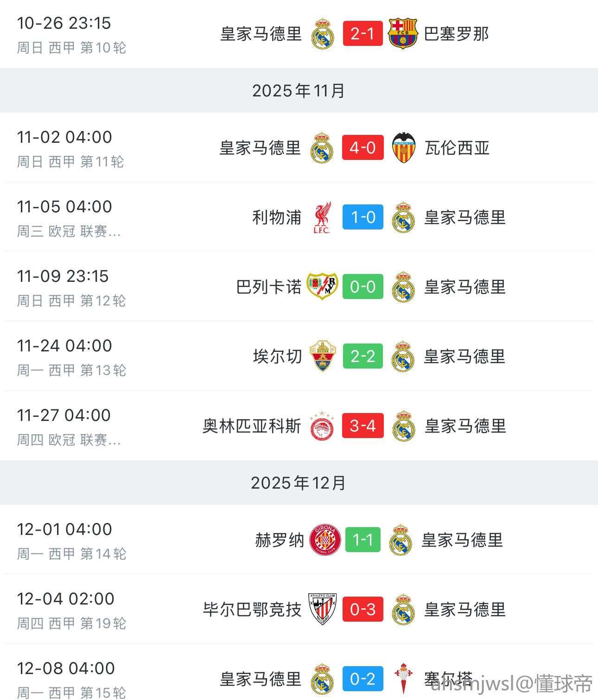Click the 4-0 score versus Valencia
Image resolution: width=598 pixels, height=700 pixels.
(x=363, y=148)
